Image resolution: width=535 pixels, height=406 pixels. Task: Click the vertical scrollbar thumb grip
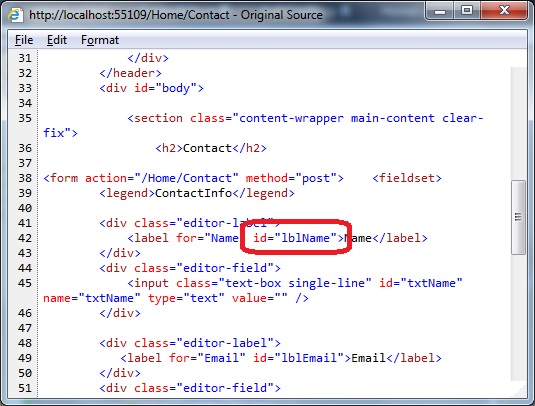click(x=518, y=217)
